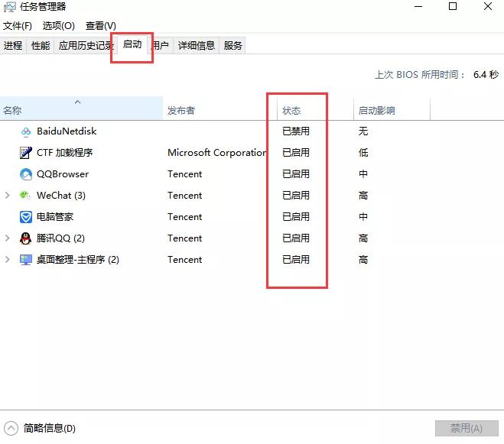Click the BaiduNetdisk cloud icon
504x444 pixels.
[x=26, y=131]
